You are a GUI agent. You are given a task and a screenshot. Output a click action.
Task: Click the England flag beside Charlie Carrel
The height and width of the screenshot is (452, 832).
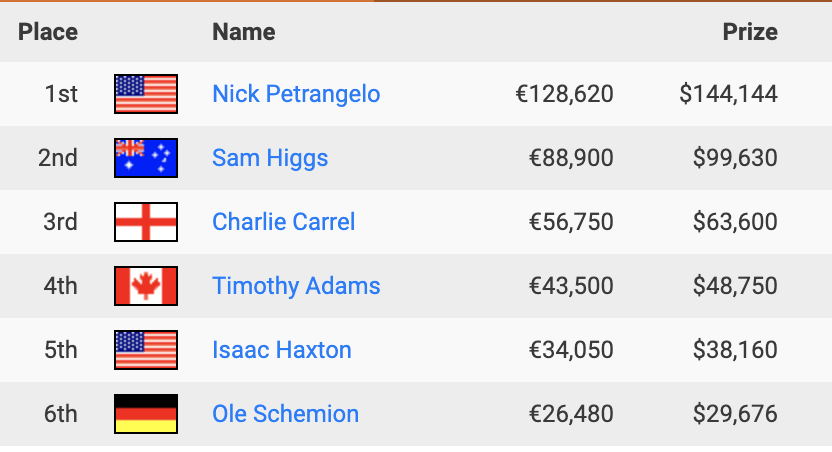(146, 222)
